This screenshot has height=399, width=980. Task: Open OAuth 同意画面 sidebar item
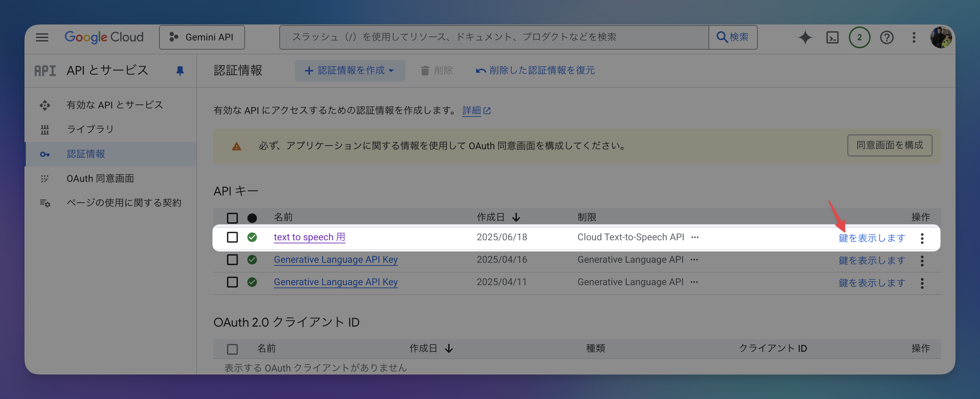point(100,178)
